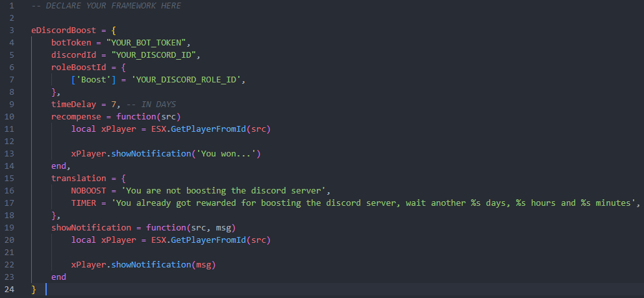Click the discordId key
This screenshot has height=298, width=644.
(x=73, y=55)
